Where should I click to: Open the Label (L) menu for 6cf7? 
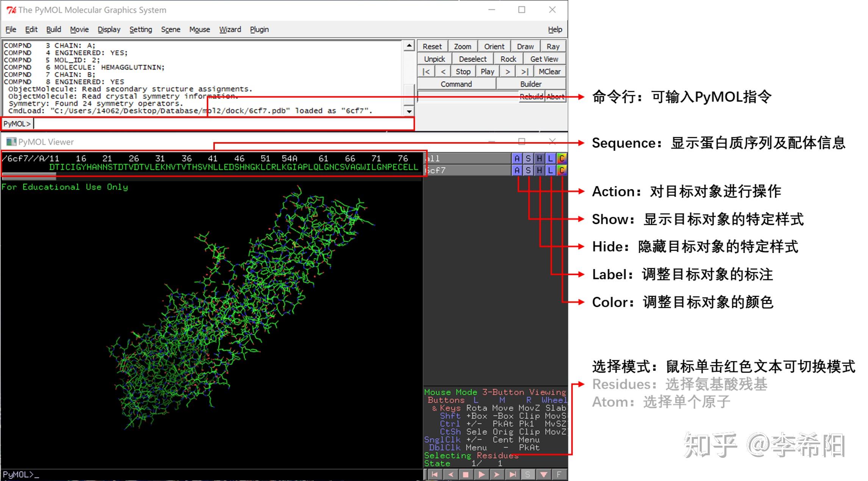(x=550, y=171)
